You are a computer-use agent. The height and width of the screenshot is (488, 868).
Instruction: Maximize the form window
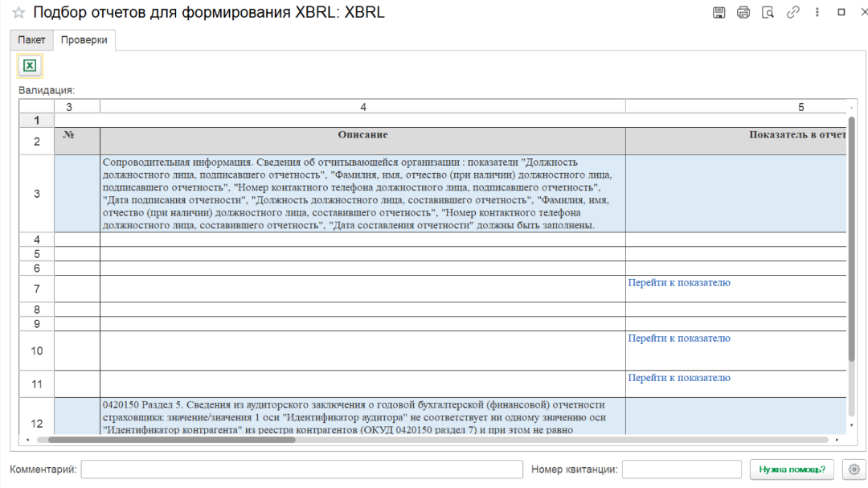click(841, 12)
